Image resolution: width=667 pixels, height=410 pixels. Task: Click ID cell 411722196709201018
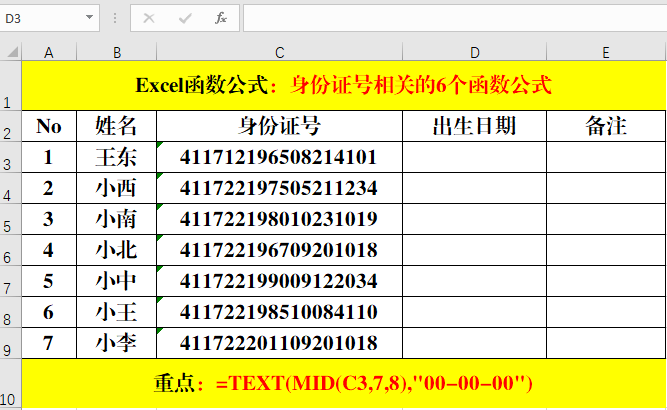[x=279, y=251]
